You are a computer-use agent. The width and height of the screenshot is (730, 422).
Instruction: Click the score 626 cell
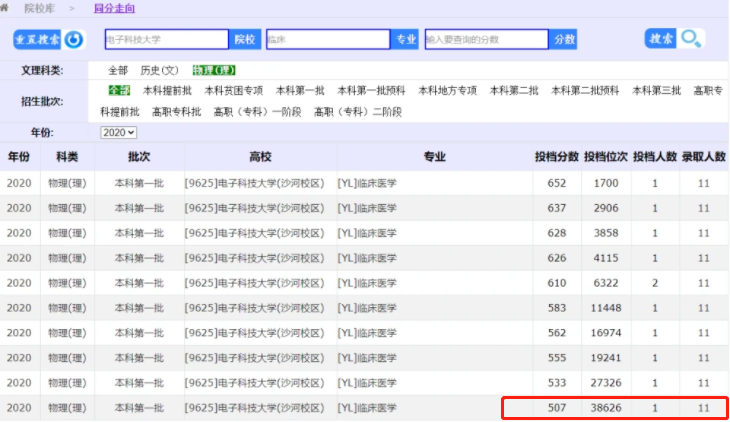[x=557, y=258]
